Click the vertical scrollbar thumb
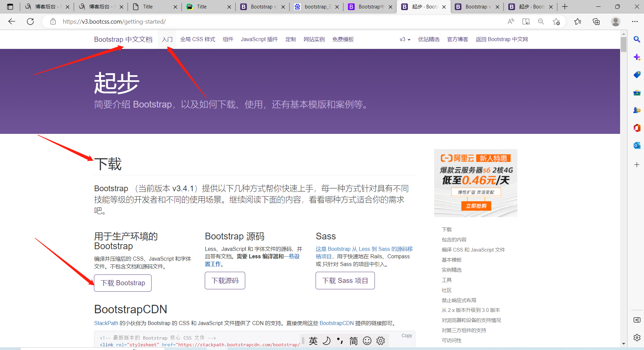 tap(623, 44)
